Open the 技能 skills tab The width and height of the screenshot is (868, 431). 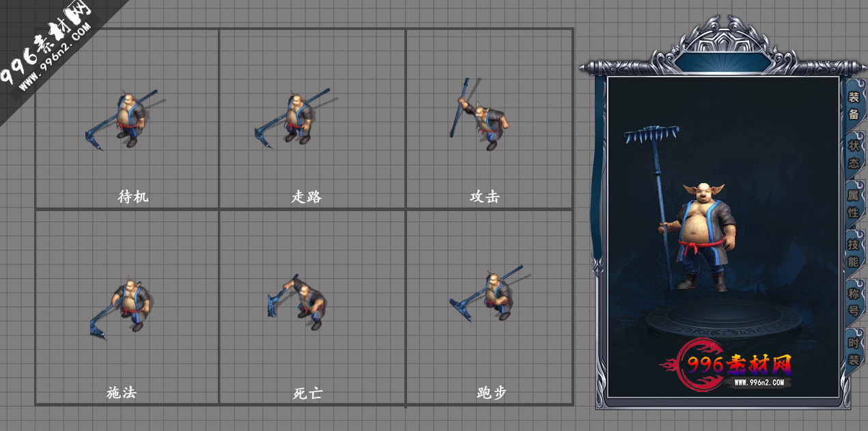(854, 253)
